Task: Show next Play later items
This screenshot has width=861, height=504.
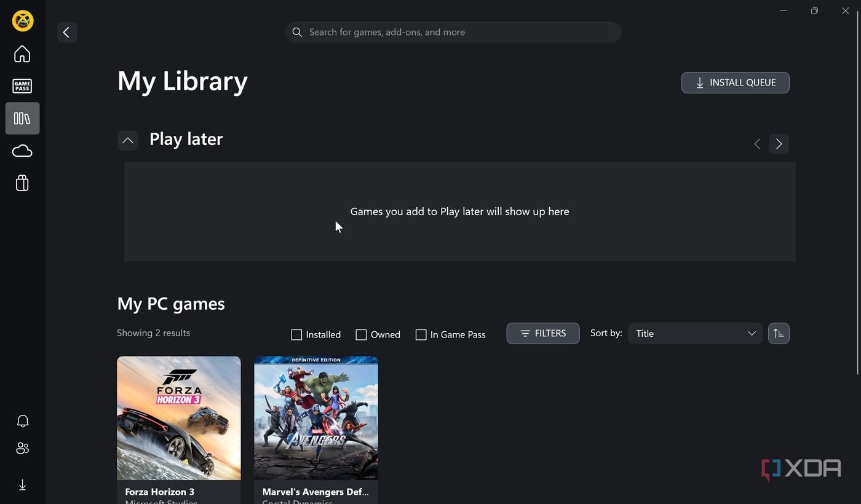Action: pos(779,144)
